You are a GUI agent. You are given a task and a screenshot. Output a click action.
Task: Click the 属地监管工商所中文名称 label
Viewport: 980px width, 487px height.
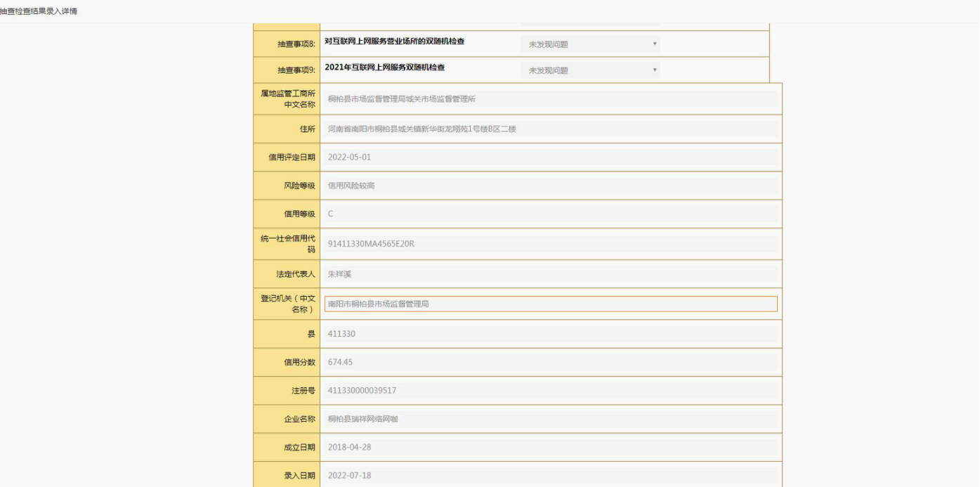coord(288,99)
